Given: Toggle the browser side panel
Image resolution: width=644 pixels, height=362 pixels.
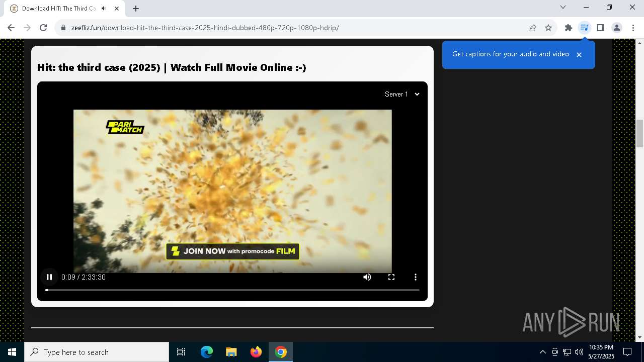Looking at the screenshot, I should [x=601, y=28].
